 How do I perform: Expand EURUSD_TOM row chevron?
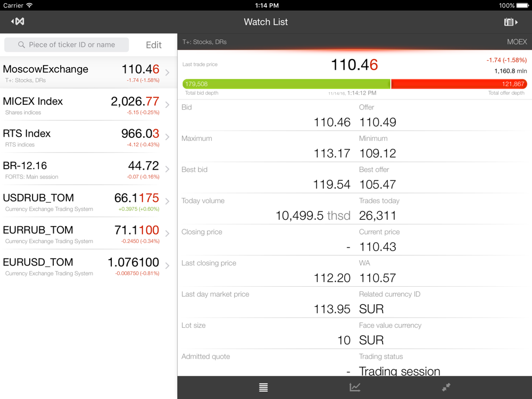[x=167, y=265]
